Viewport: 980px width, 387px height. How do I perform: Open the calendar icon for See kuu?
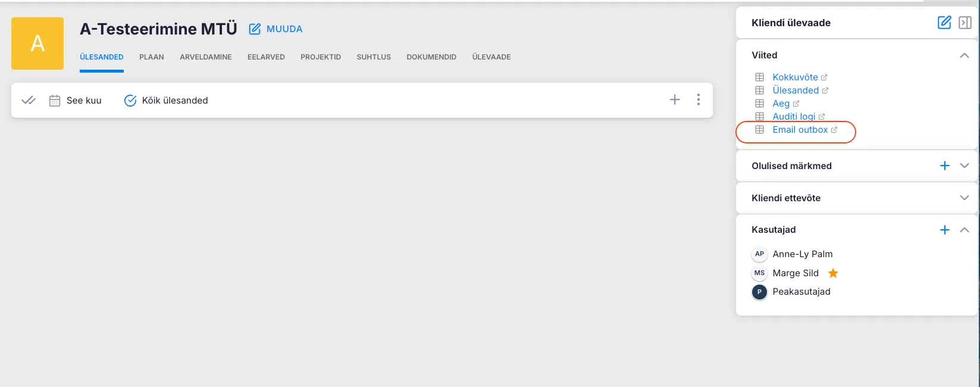(55, 101)
